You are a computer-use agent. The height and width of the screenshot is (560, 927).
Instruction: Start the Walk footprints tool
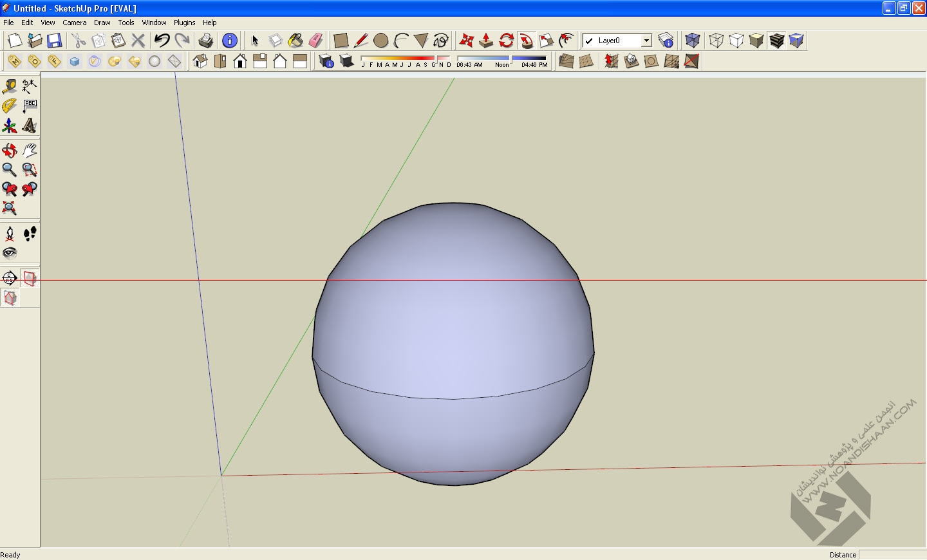pos(30,234)
